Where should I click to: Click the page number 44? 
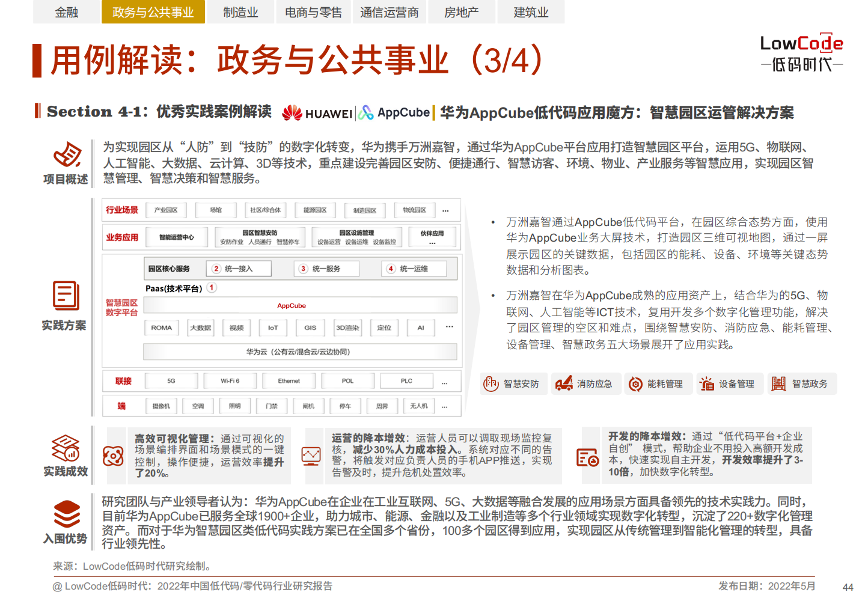coord(848,587)
